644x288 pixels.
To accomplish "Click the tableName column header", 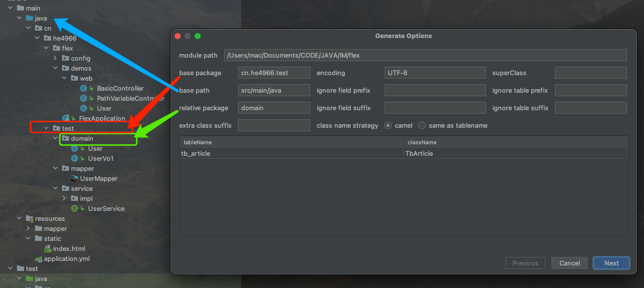I will [x=292, y=142].
